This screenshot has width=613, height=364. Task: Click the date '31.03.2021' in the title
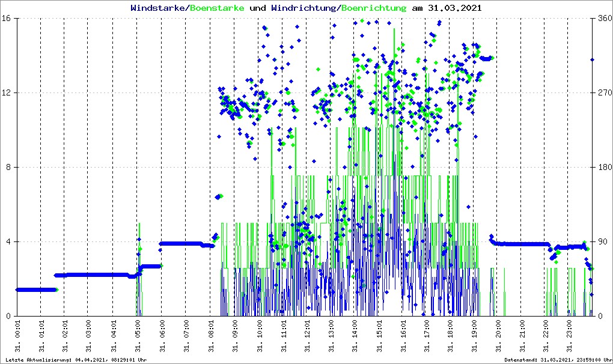(x=455, y=8)
